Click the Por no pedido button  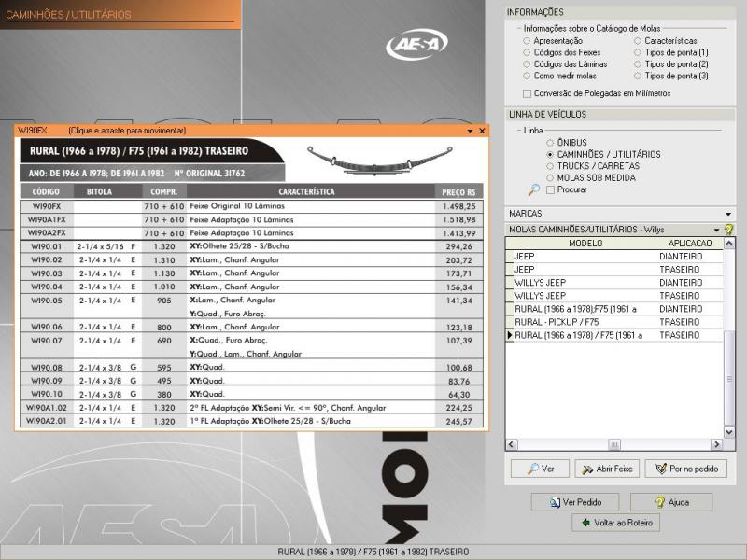(x=685, y=469)
